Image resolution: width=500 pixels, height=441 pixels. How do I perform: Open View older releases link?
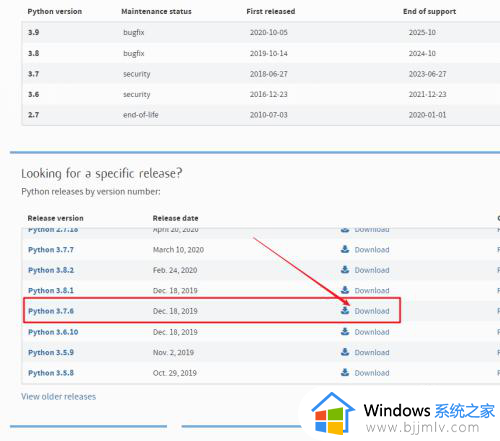pyautogui.click(x=59, y=396)
